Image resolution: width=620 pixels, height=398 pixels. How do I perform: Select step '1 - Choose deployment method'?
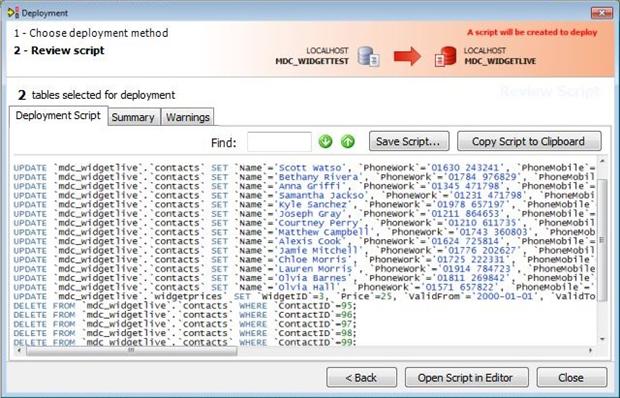tap(91, 33)
